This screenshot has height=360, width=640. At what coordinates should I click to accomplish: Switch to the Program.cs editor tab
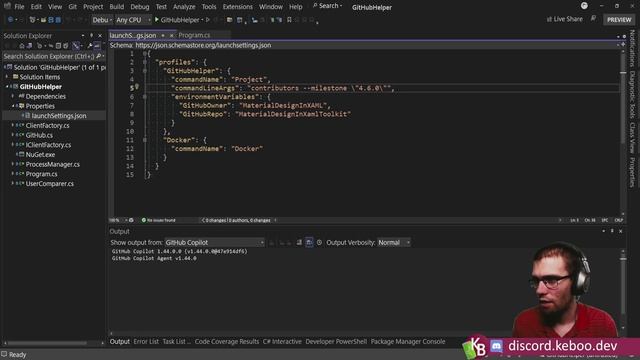194,35
